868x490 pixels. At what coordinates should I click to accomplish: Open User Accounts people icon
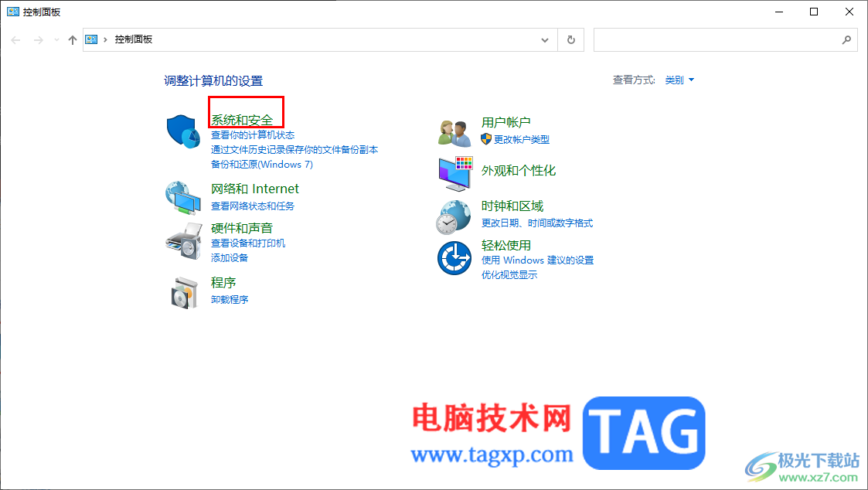pyautogui.click(x=454, y=133)
